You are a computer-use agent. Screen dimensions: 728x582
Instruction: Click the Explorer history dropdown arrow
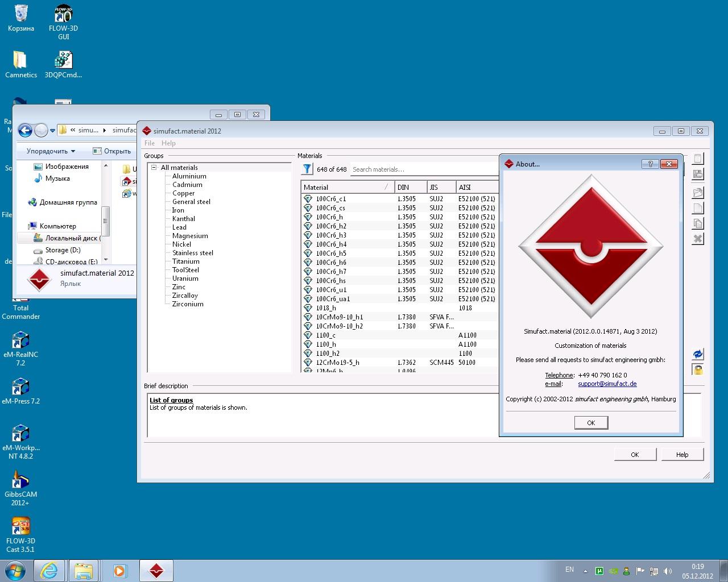pos(53,131)
